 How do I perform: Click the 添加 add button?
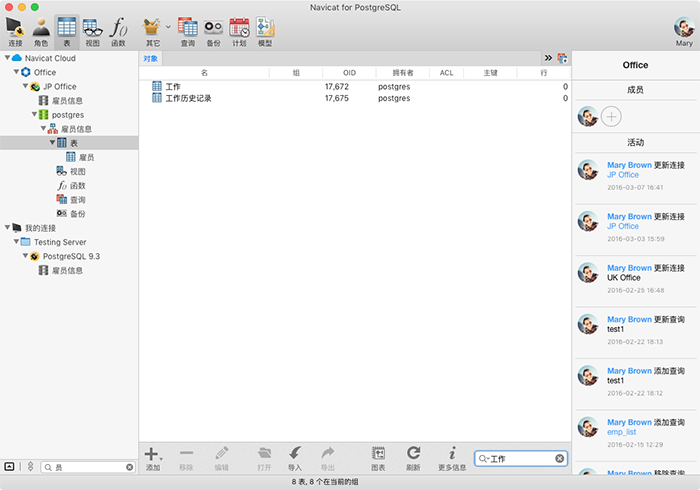(153, 459)
